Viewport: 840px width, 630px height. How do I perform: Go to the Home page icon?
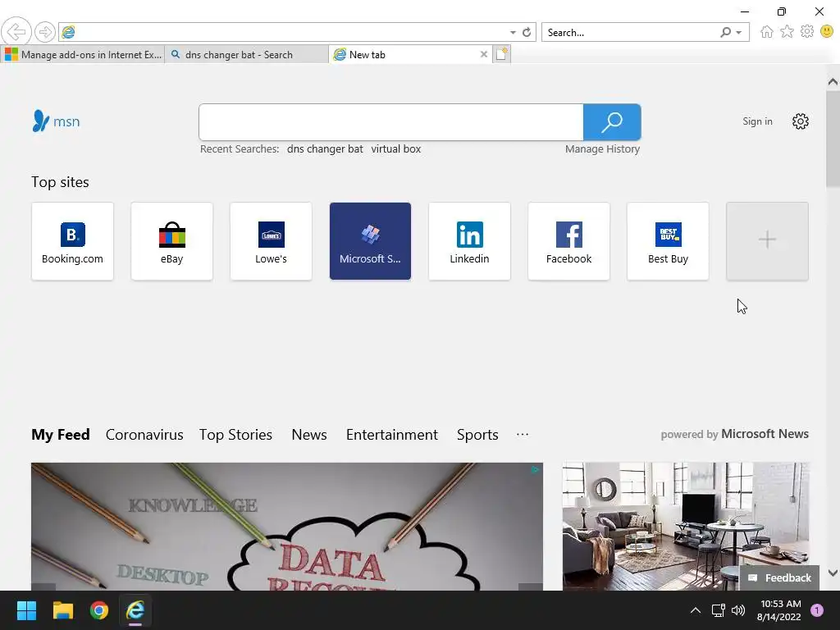click(x=767, y=32)
